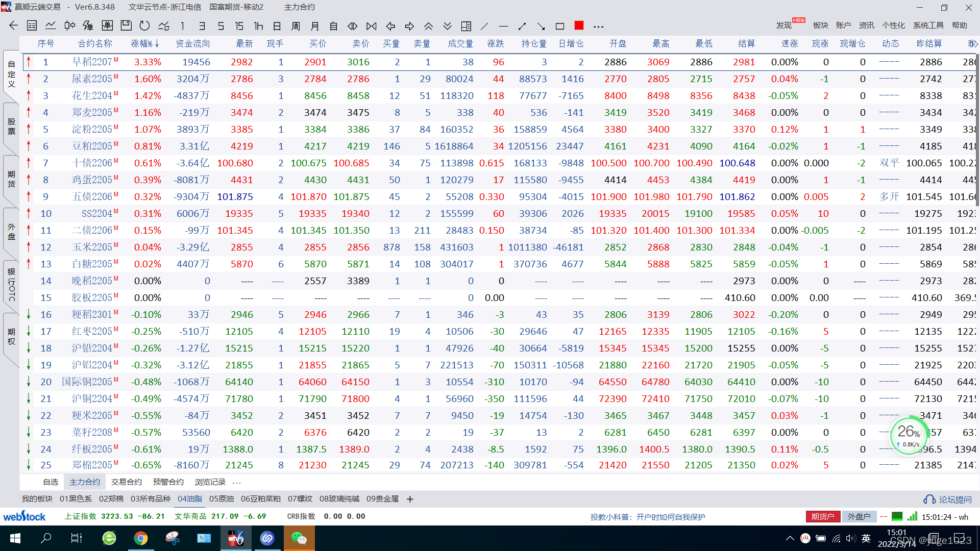Select the line segment drawing tool
The image size is (980, 551).
(x=522, y=26)
